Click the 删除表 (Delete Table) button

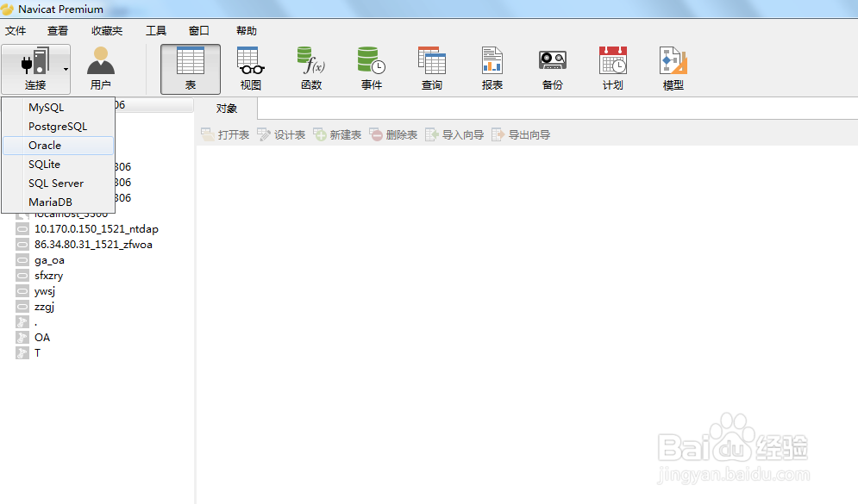coord(393,134)
